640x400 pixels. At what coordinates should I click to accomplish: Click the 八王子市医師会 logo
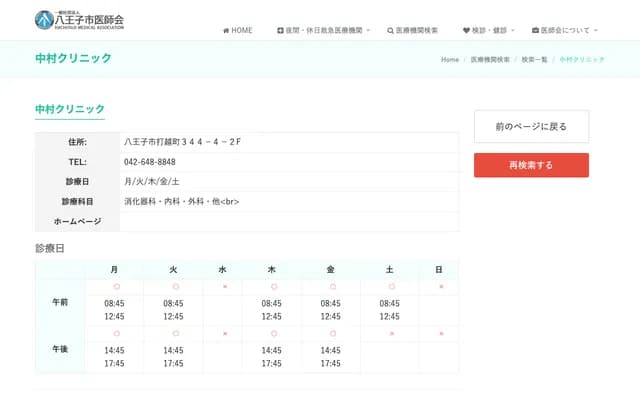click(80, 18)
